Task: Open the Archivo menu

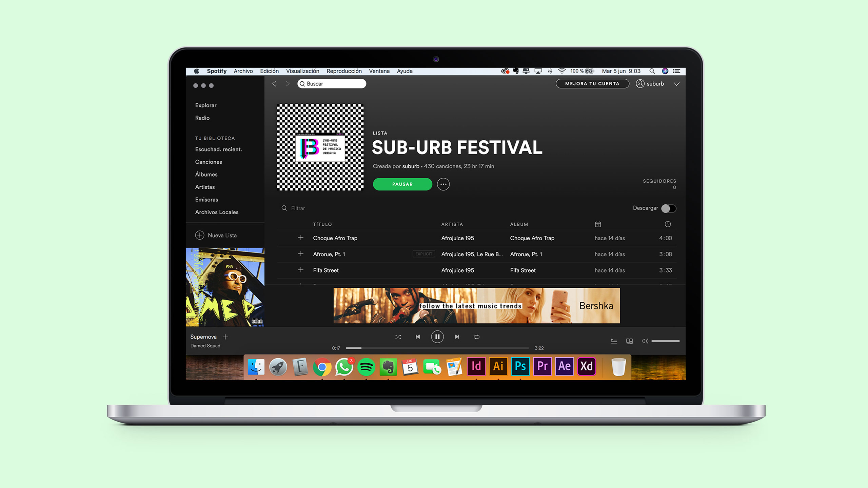Action: [x=243, y=71]
